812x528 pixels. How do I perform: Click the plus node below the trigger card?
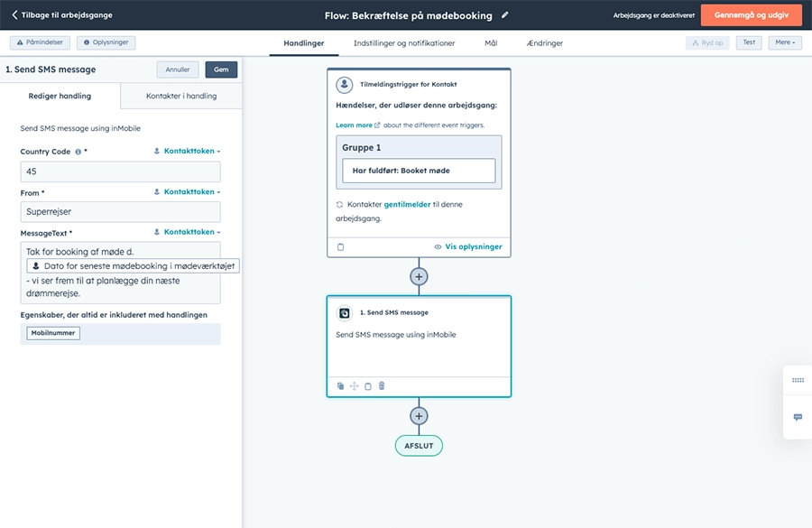(419, 276)
